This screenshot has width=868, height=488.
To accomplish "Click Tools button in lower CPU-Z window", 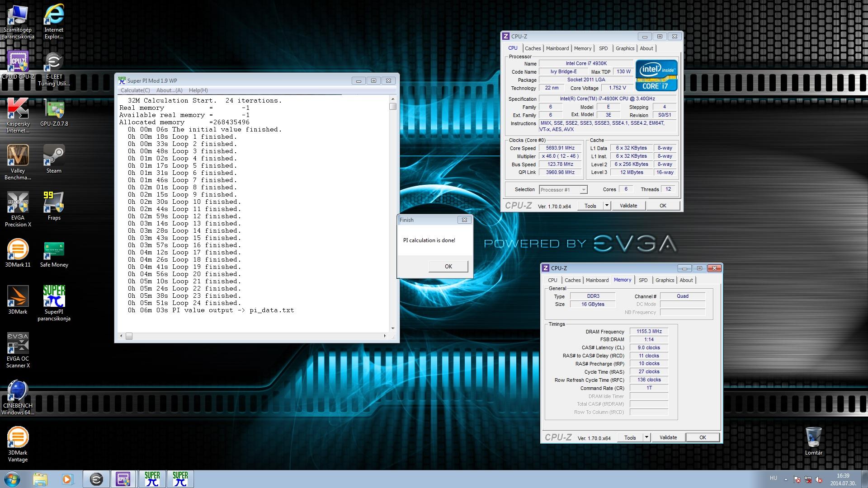I will (630, 437).
